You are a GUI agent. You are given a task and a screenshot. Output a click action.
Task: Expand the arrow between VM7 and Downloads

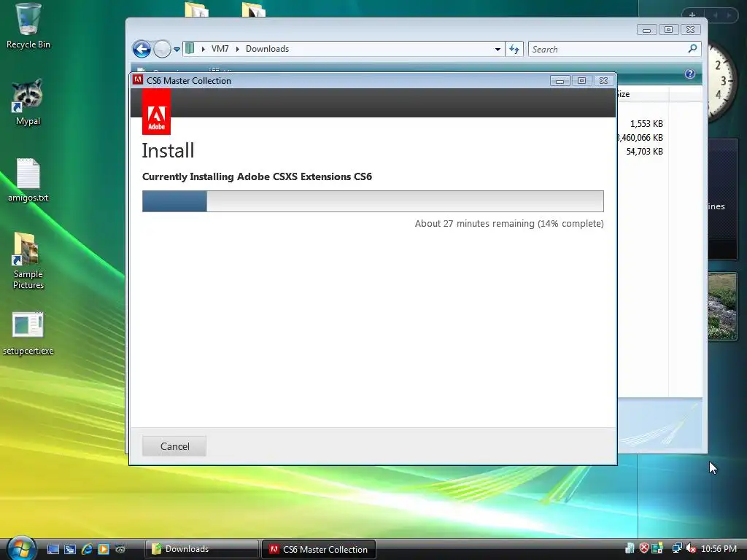point(237,49)
